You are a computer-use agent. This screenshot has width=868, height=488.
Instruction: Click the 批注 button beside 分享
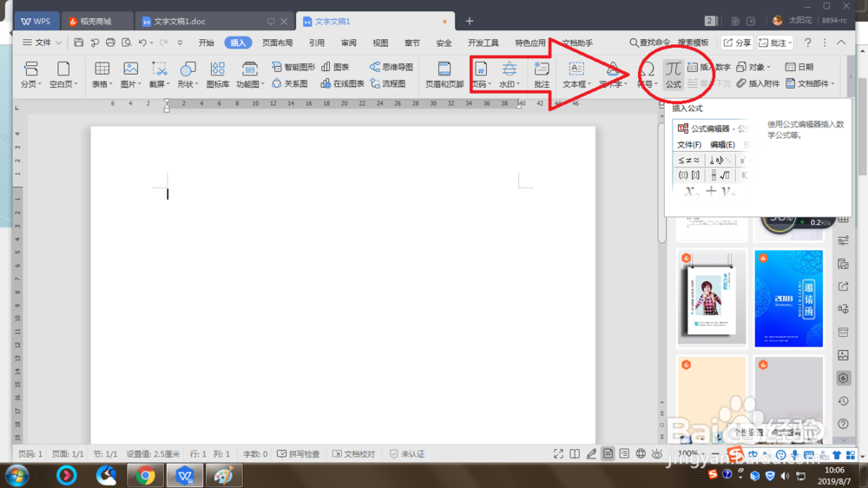775,43
